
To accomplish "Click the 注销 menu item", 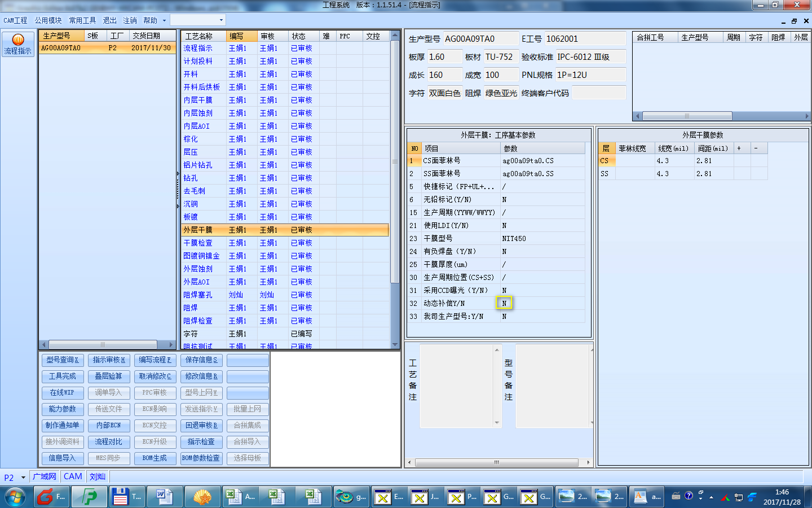I will [130, 20].
